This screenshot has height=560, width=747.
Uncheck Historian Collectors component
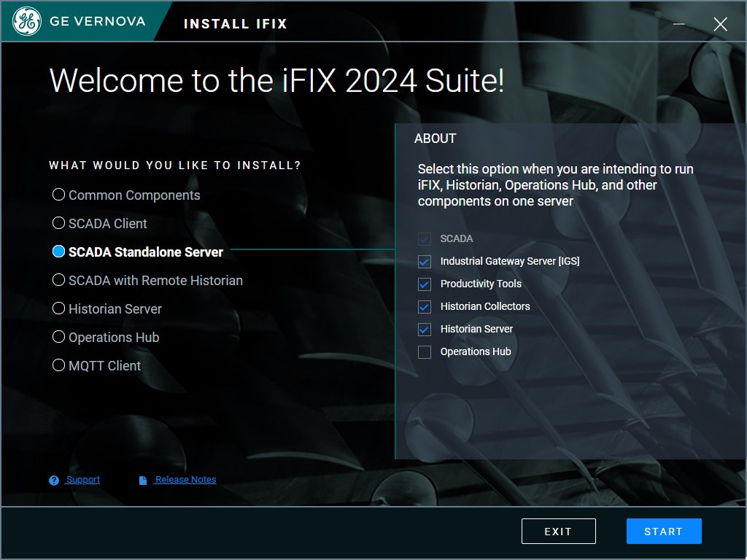pyautogui.click(x=425, y=307)
